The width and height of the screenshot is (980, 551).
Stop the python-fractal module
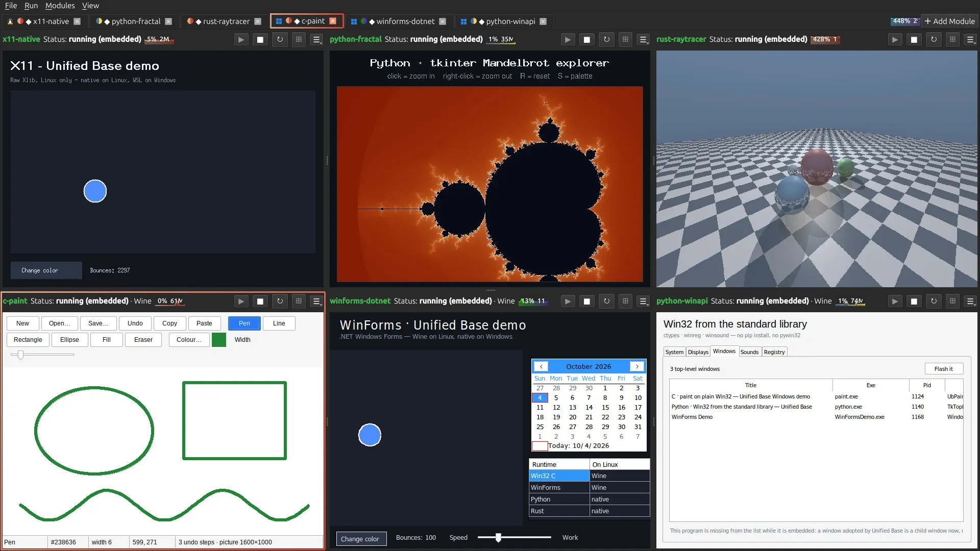coord(587,39)
